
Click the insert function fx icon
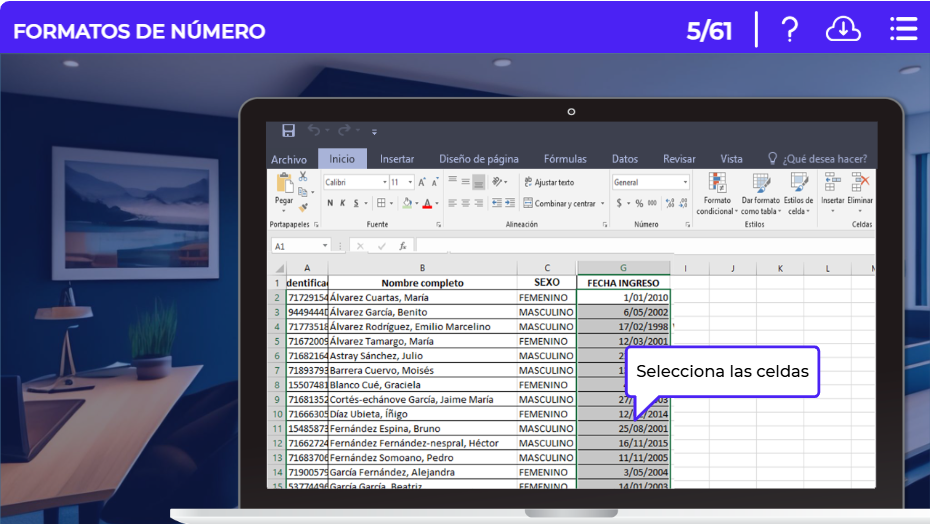click(x=403, y=246)
